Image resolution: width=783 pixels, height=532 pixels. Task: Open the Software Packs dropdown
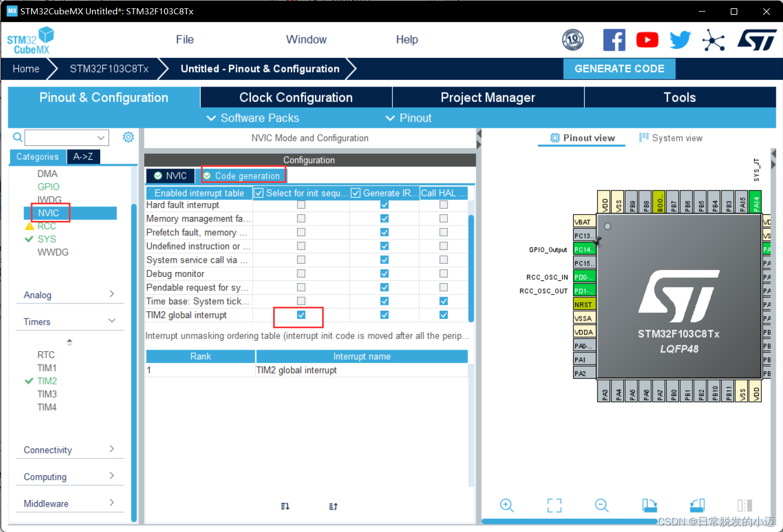[253, 118]
